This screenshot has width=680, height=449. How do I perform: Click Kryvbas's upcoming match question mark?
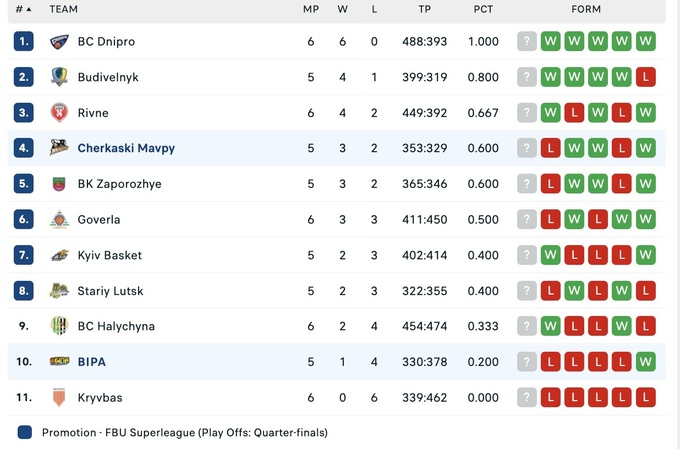[527, 397]
